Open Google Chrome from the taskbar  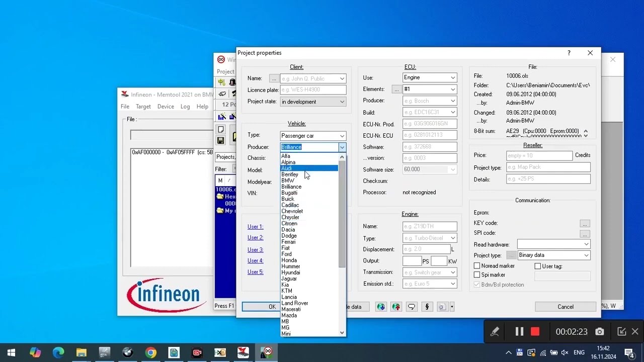(150, 352)
